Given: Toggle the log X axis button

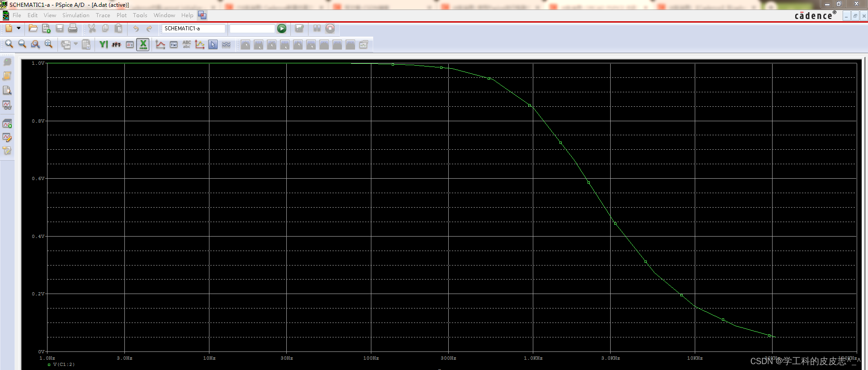Looking at the screenshot, I should tap(143, 44).
